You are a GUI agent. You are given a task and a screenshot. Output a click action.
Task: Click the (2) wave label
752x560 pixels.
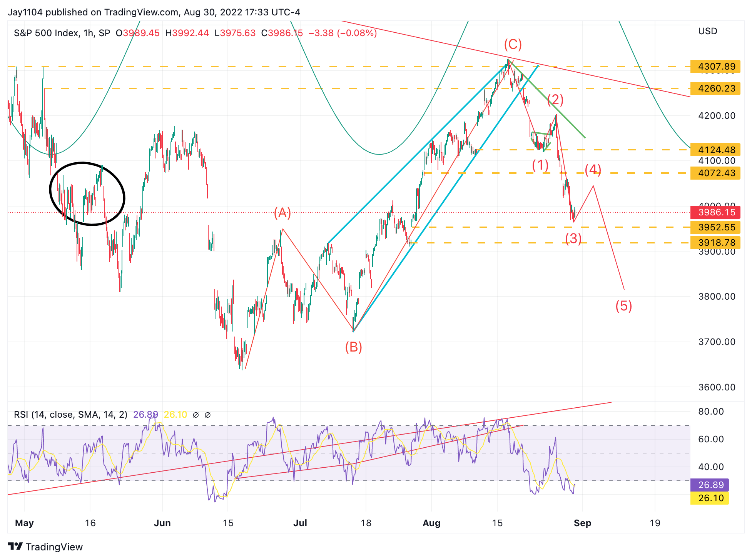555,100
